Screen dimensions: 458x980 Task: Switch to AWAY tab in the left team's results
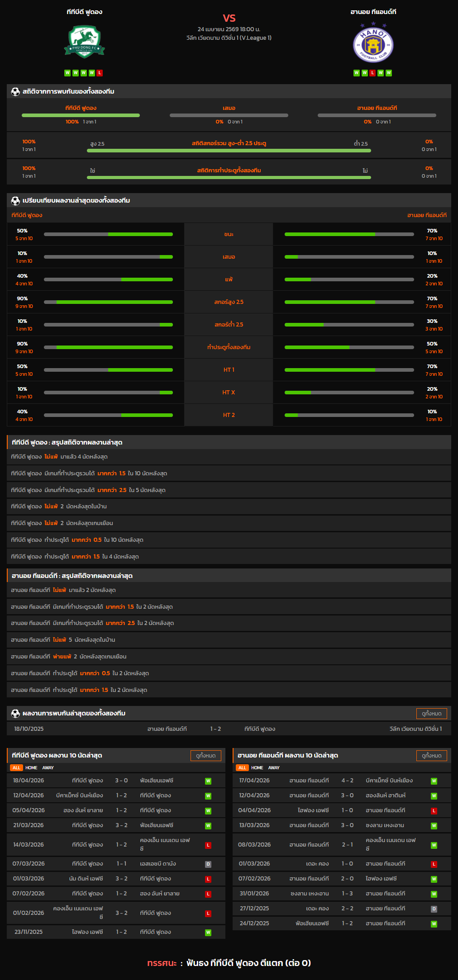[48, 768]
